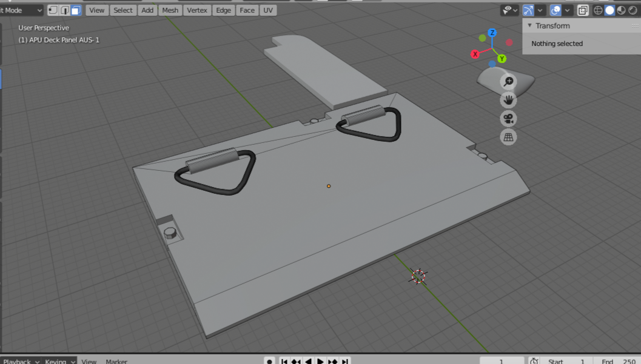
Task: Open the Face menu
Action: pos(247,10)
